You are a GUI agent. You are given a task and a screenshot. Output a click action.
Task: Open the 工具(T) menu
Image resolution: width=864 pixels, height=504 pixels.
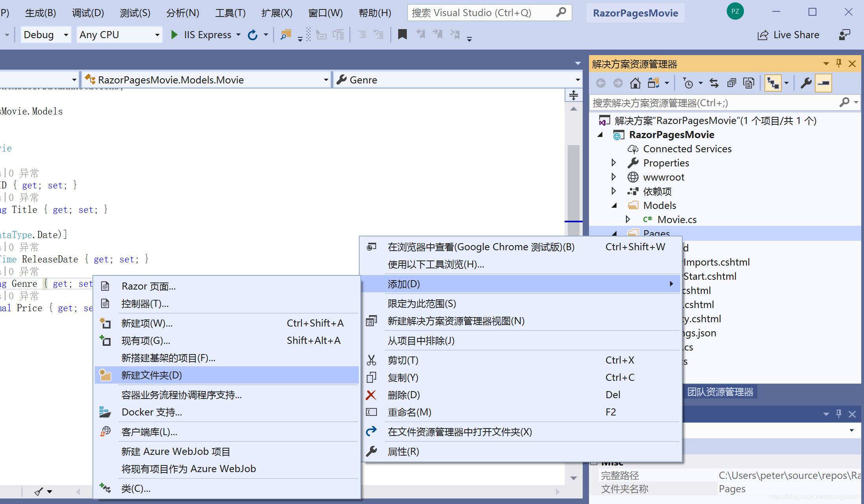(x=230, y=13)
